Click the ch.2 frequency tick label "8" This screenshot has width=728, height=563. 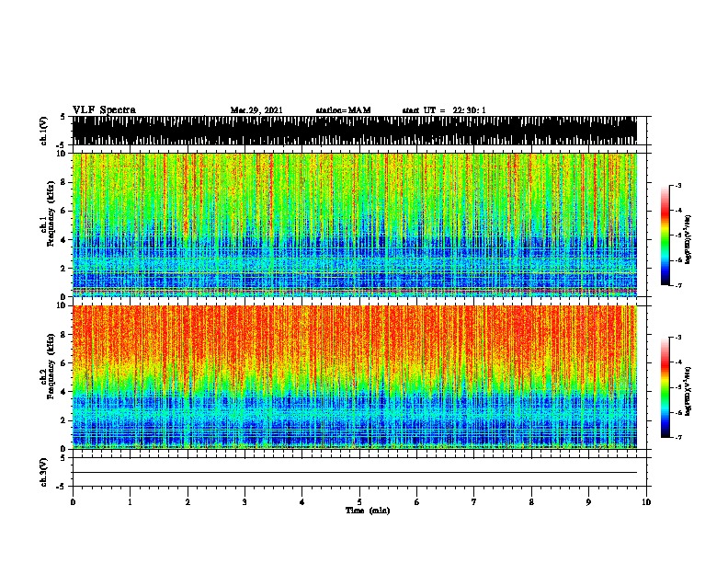click(63, 335)
